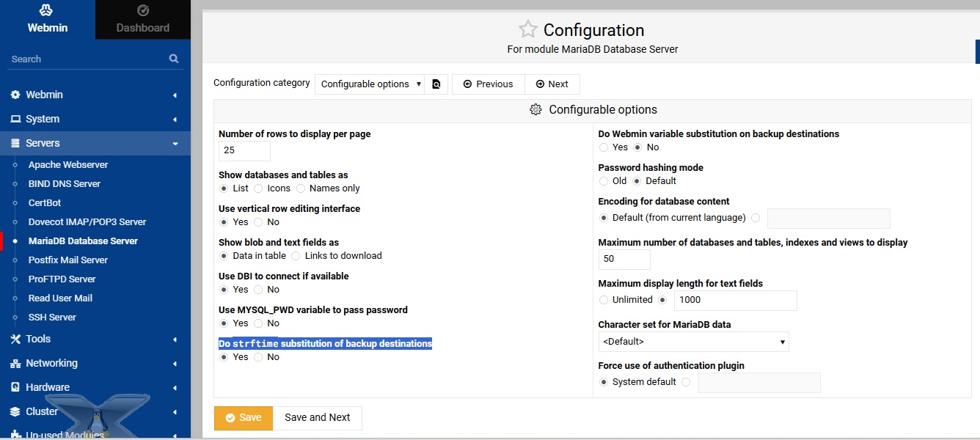This screenshot has width=980, height=440.
Task: Click the maximum databases to display field
Action: pyautogui.click(x=624, y=259)
